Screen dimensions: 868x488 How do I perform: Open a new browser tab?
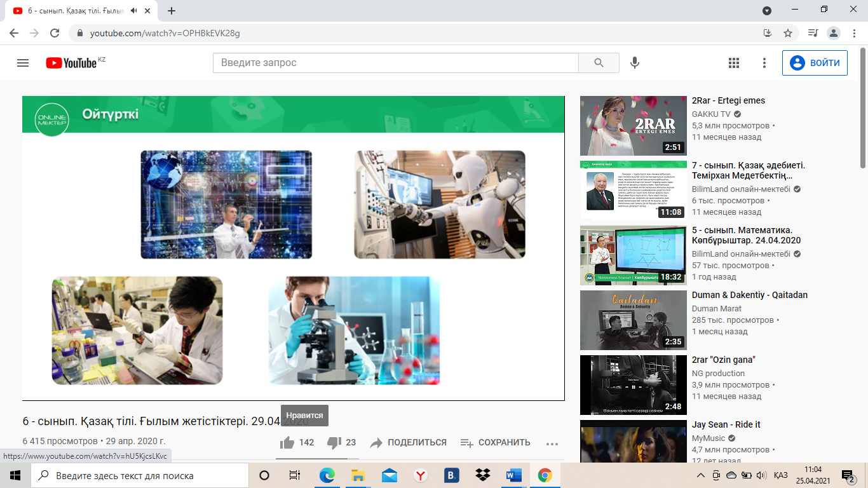(172, 11)
